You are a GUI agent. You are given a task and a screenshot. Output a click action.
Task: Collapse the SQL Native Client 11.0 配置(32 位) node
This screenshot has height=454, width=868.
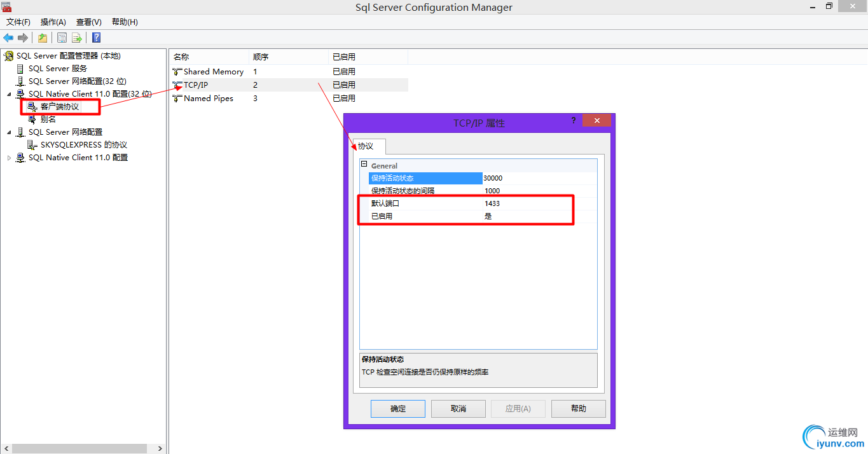pos(9,94)
